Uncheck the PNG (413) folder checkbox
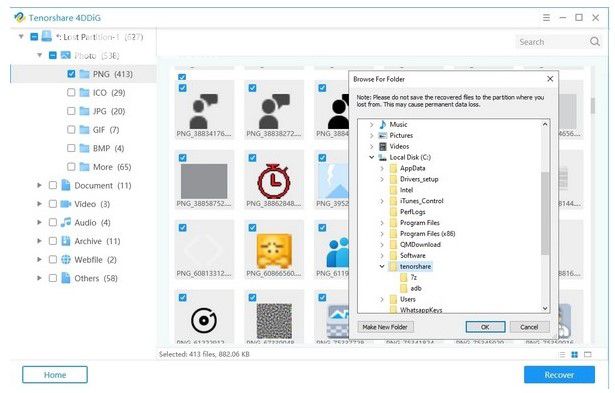This screenshot has height=393, width=615. click(x=71, y=74)
